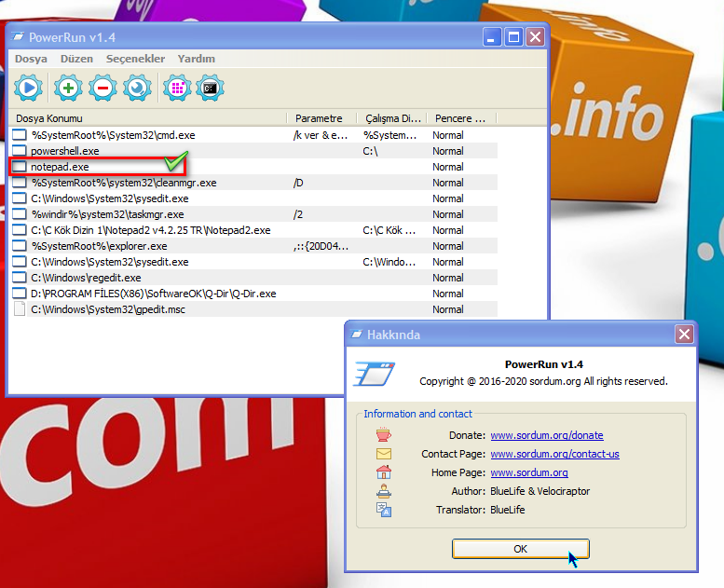This screenshot has height=588, width=724.
Task: Click the gpedit.msc document icon
Action: 20,308
